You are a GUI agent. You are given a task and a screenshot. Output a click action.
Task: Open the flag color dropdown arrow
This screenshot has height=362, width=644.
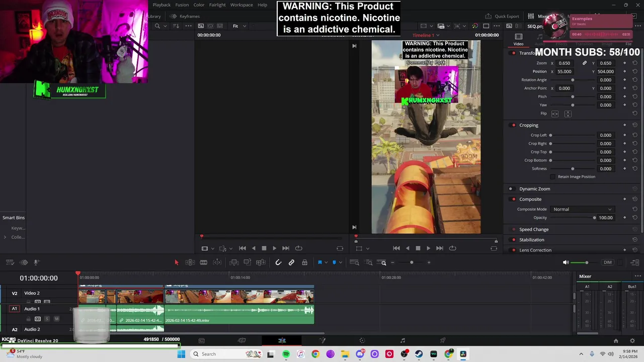[326, 262]
